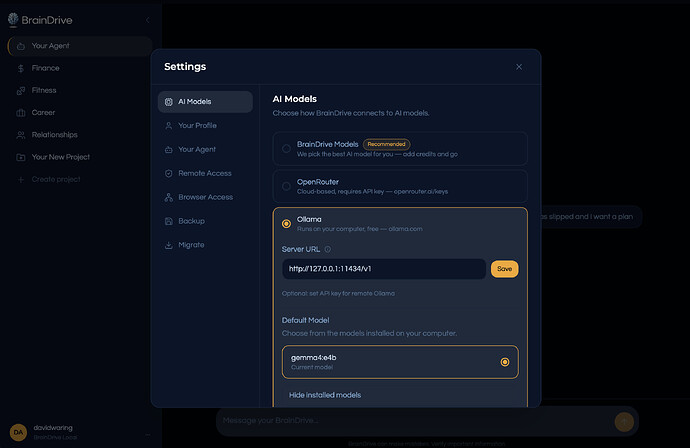
Task: Collapse list with Hide installed models
Action: pyautogui.click(x=325, y=395)
